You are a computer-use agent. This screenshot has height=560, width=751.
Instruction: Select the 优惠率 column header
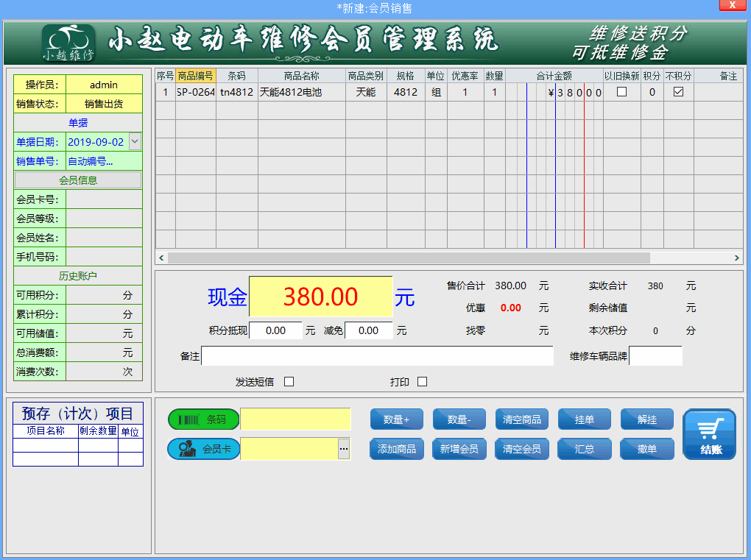(x=465, y=76)
